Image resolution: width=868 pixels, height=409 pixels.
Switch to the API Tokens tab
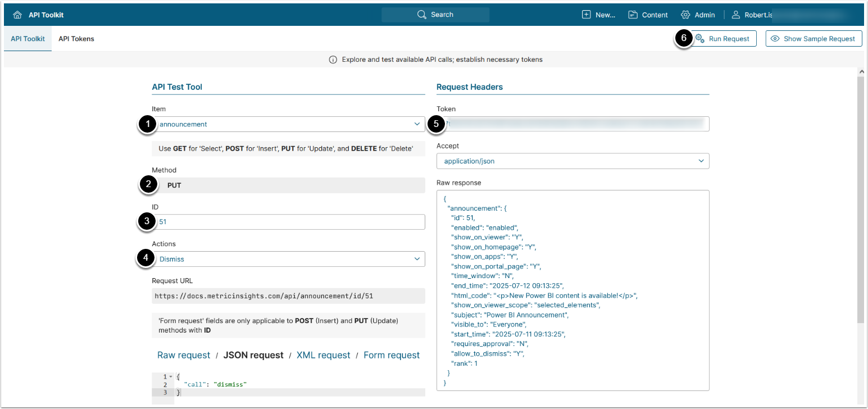click(76, 39)
